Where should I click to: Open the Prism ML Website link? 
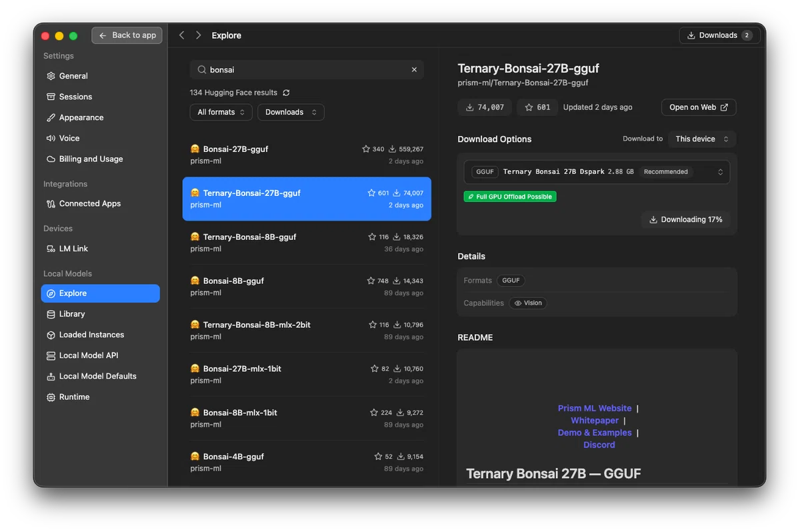point(595,408)
